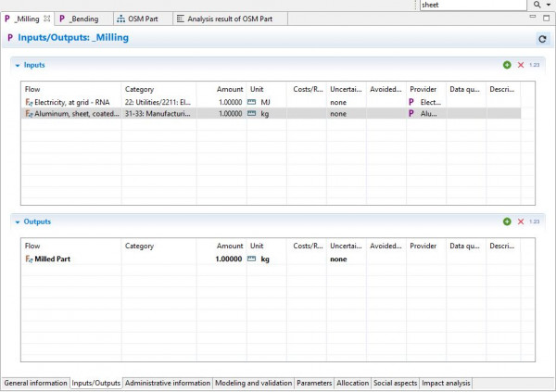Viewport: 556px width, 392px height.
Task: Add a new input flow with green plus
Action: point(507,65)
